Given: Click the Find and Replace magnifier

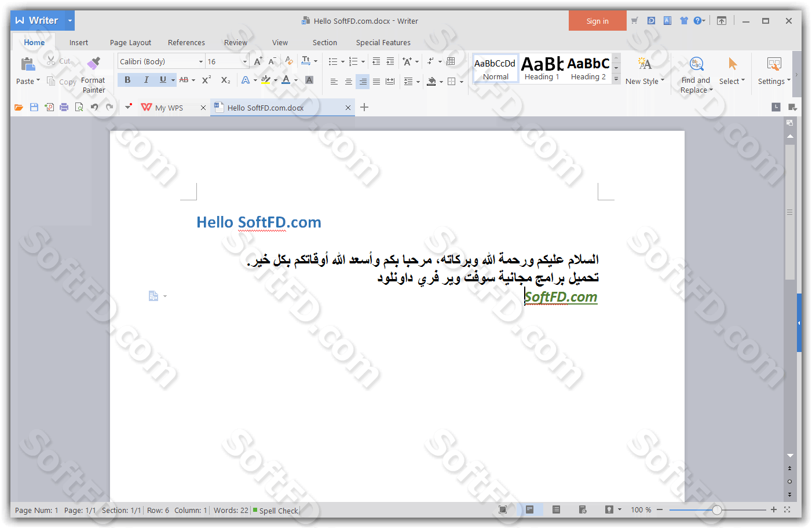Looking at the screenshot, I should click(x=697, y=64).
